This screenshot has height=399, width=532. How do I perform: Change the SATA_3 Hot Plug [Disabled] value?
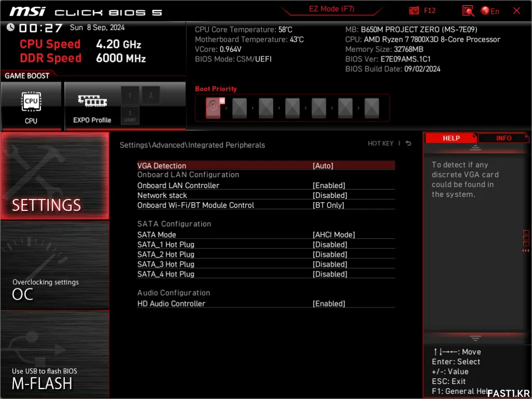coord(330,264)
